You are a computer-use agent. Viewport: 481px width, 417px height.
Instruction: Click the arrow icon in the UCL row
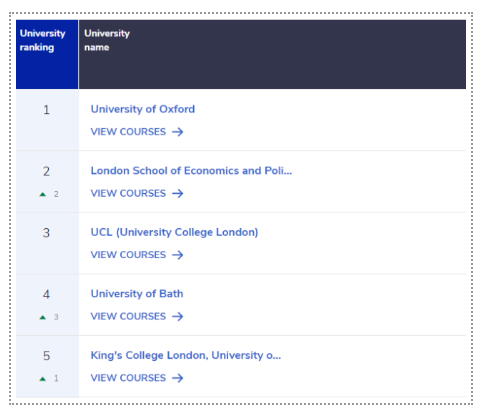pos(178,255)
